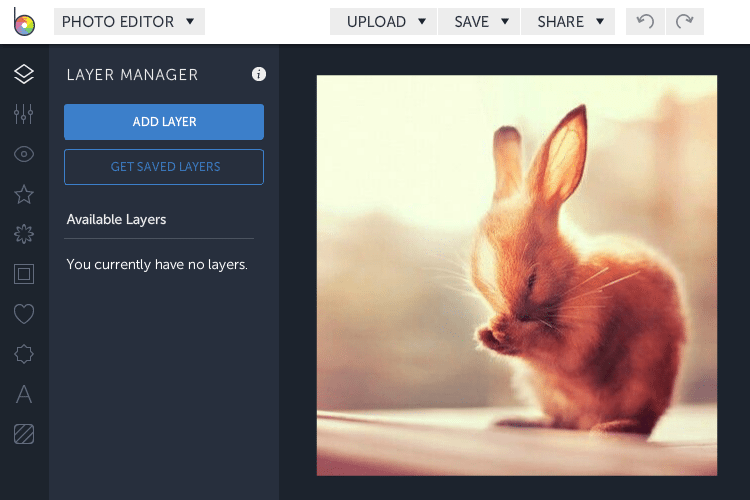Select the Edit sliders icon in sidebar
Image resolution: width=750 pixels, height=500 pixels.
24,114
